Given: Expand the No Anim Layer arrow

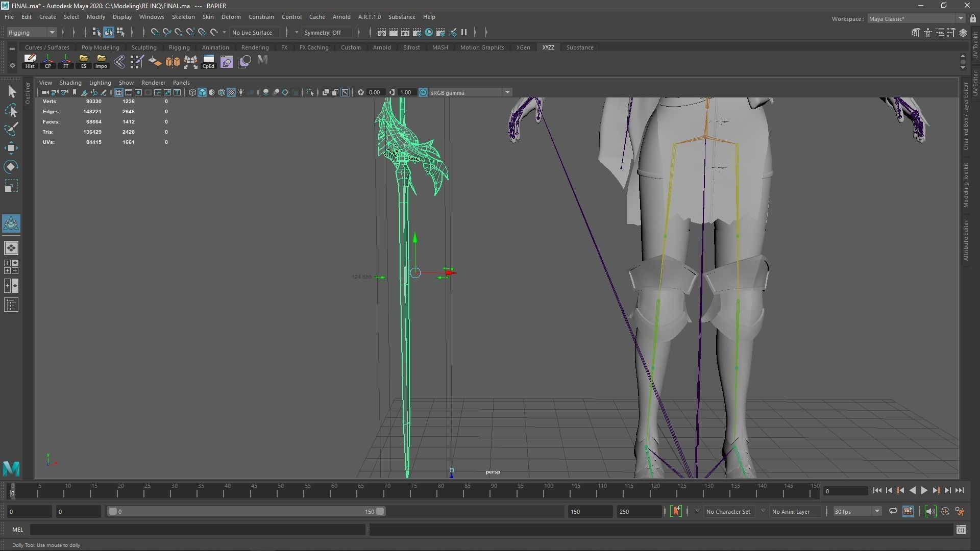Looking at the screenshot, I should coord(763,511).
